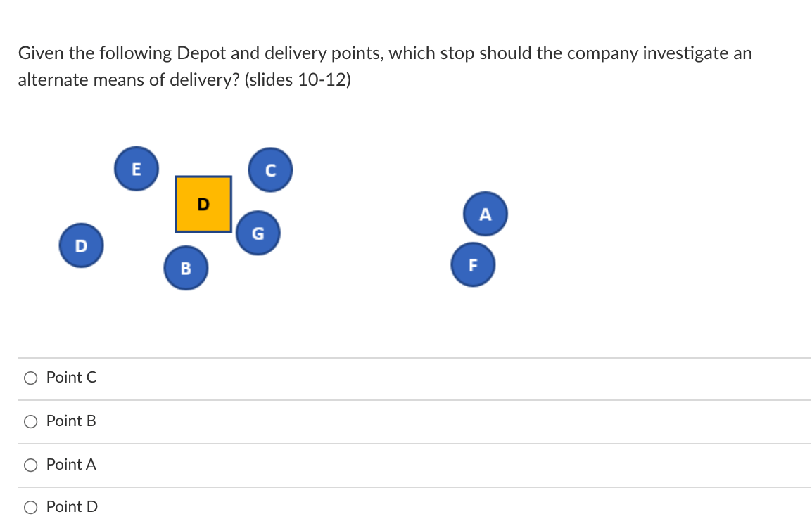Choose the Point B radio button
812x526 pixels.
point(30,421)
